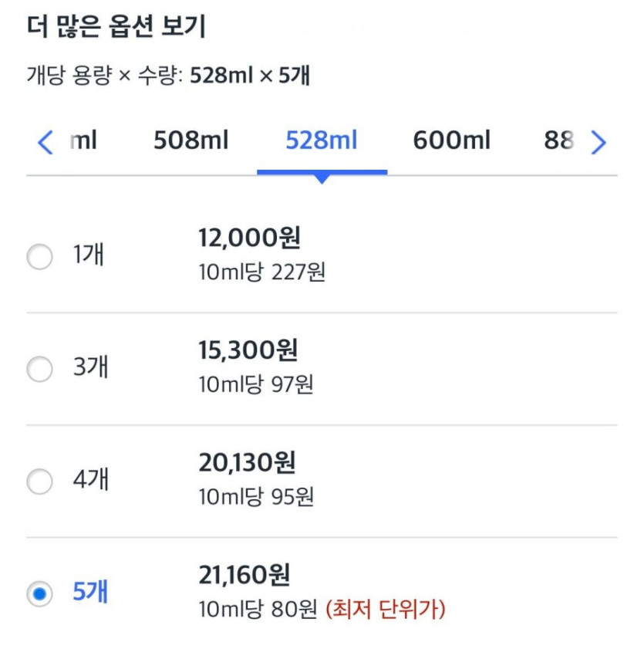Click the 10ml당 227원 unit price text
This screenshot has width=644, height=659.
[x=262, y=272]
